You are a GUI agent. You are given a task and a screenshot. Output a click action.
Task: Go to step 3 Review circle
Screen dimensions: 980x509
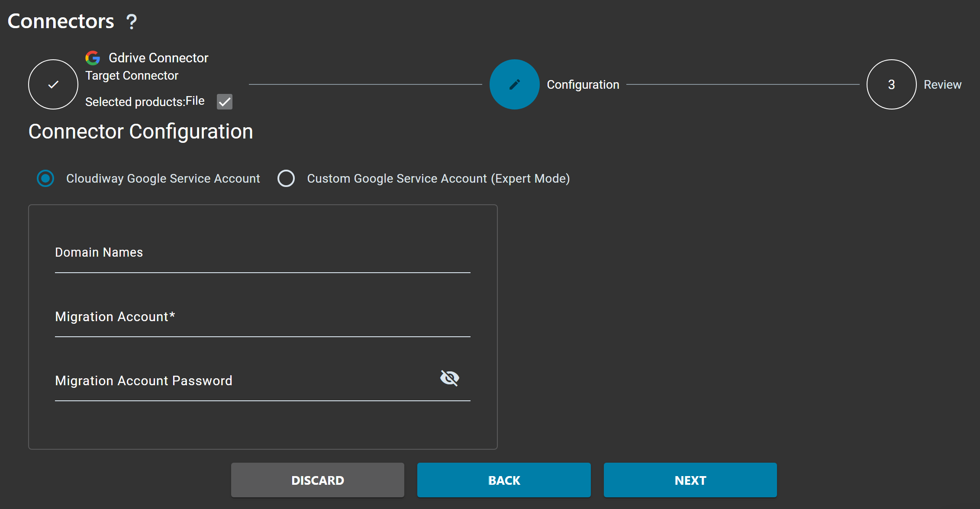[891, 84]
